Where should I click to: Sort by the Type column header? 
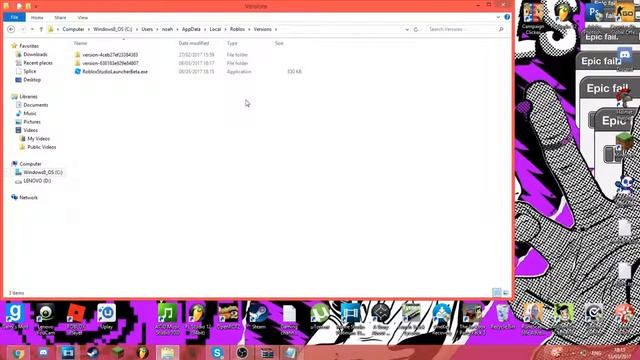[232, 43]
